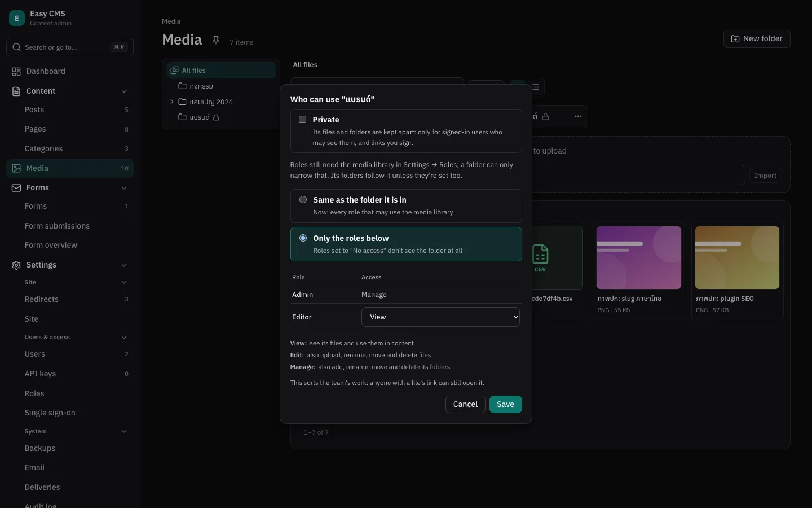Tick the Private checkbox
The width and height of the screenshot is (812, 508).
[x=303, y=120]
